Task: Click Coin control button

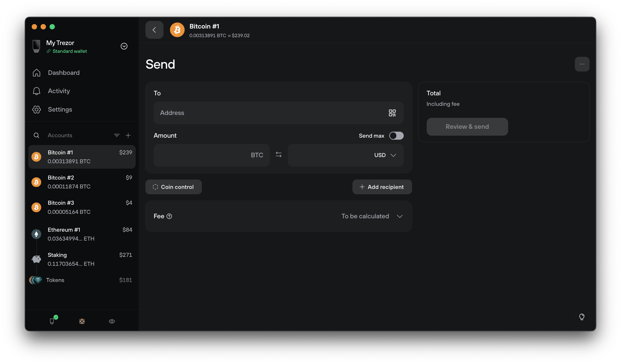Action: (x=174, y=187)
